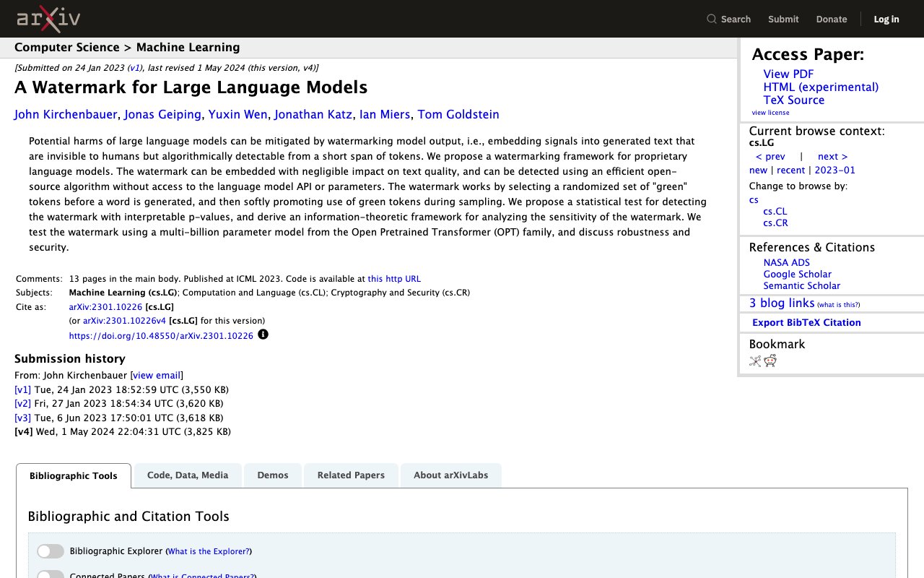Open version [v1] in submission history
The image size is (924, 578).
(x=23, y=389)
